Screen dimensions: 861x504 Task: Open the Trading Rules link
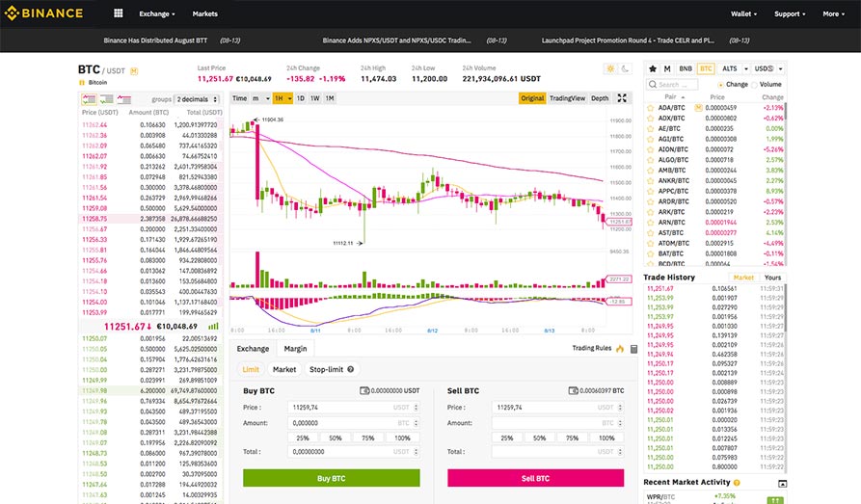pos(591,348)
